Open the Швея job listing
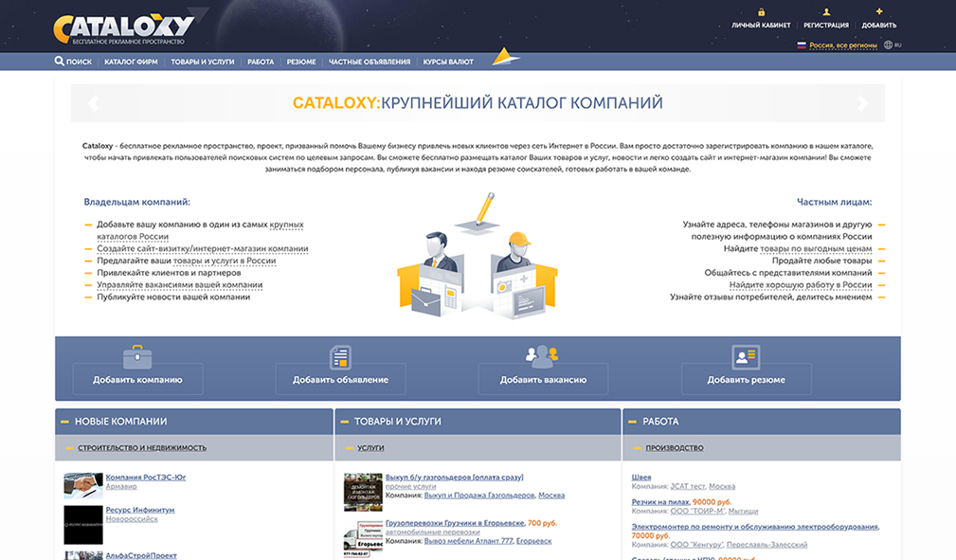This screenshot has height=560, width=956. (641, 477)
